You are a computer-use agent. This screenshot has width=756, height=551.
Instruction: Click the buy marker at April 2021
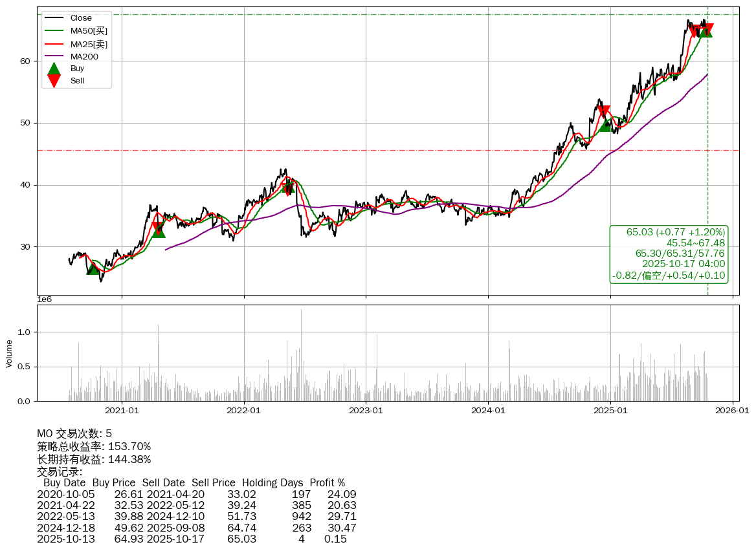pyautogui.click(x=158, y=230)
